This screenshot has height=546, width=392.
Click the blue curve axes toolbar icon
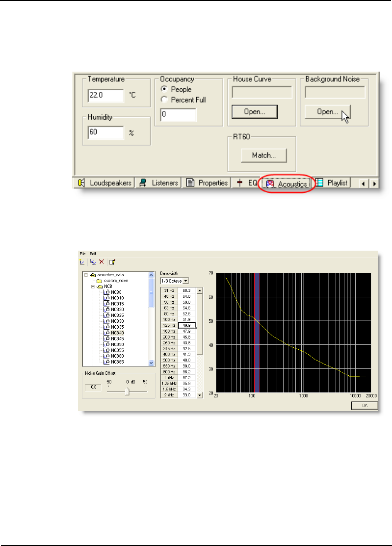click(x=93, y=262)
